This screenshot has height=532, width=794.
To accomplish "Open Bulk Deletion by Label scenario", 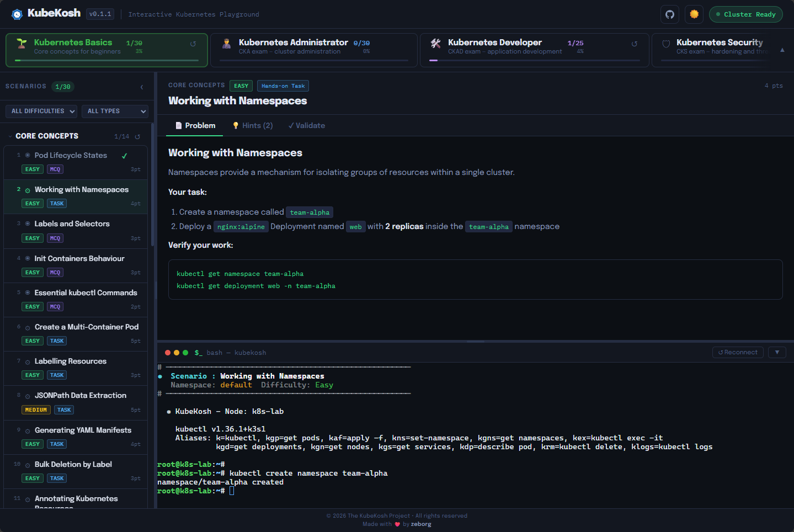I will (x=76, y=471).
